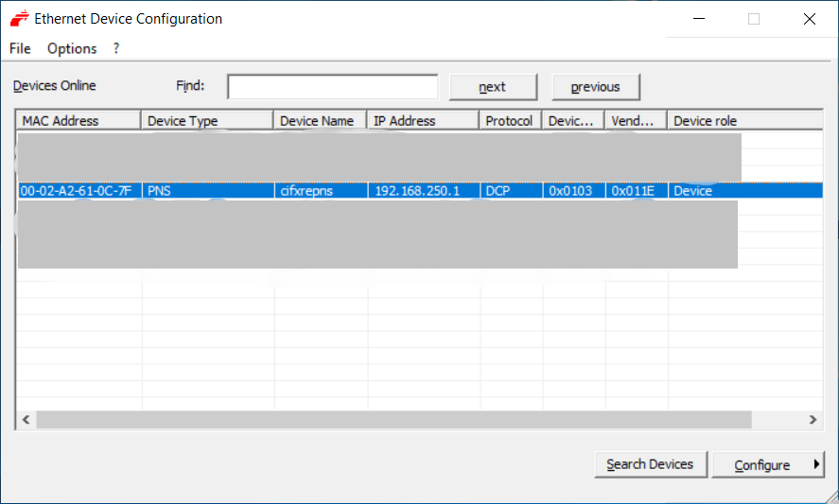Click inside the Find text field

click(x=332, y=87)
